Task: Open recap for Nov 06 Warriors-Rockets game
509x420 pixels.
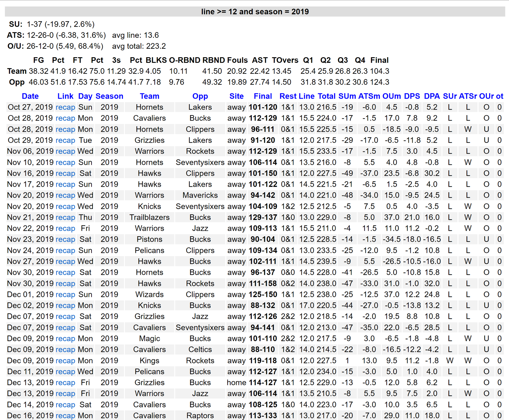Action: 65,151
